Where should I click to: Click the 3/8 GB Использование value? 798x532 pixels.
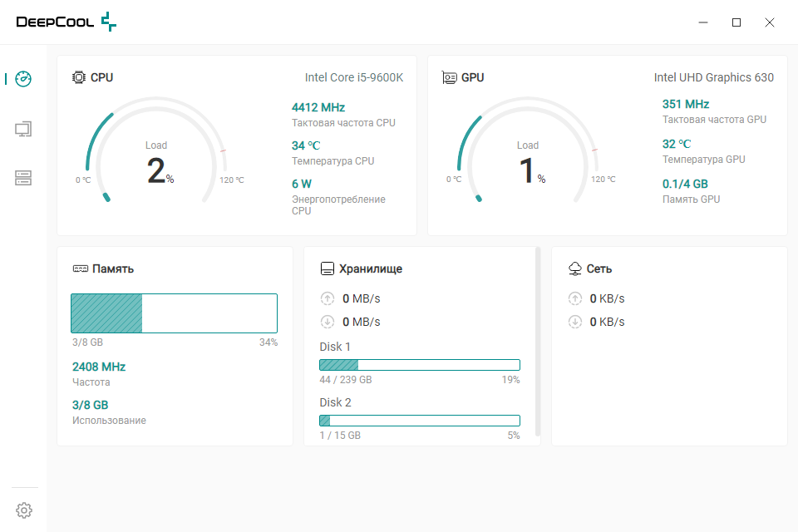(x=90, y=405)
